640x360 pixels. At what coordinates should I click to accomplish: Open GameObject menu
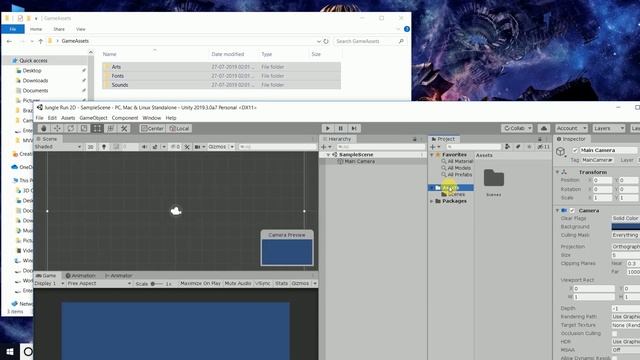click(93, 118)
